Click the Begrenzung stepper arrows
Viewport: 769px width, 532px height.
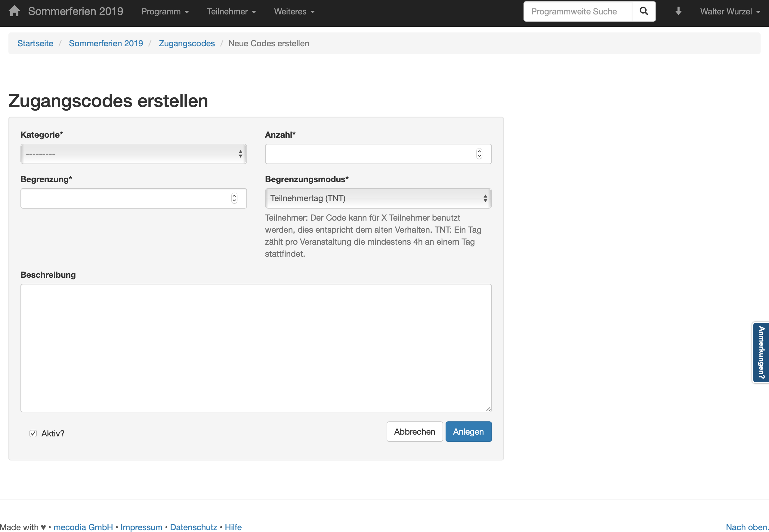pyautogui.click(x=234, y=198)
